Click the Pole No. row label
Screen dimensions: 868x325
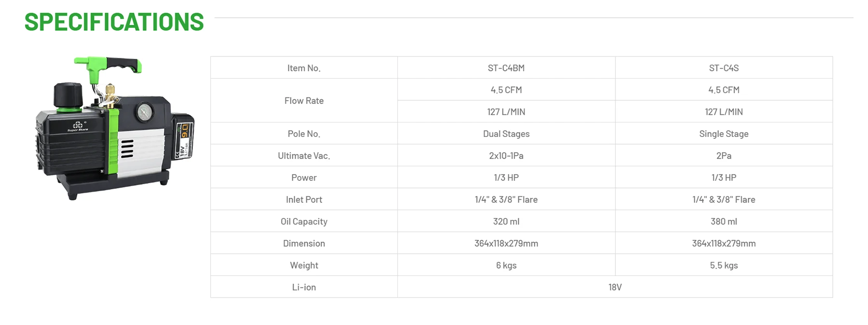[304, 134]
